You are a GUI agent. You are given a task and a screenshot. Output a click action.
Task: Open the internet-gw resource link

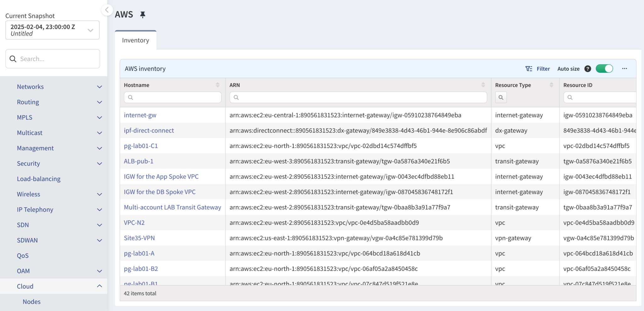tap(140, 115)
